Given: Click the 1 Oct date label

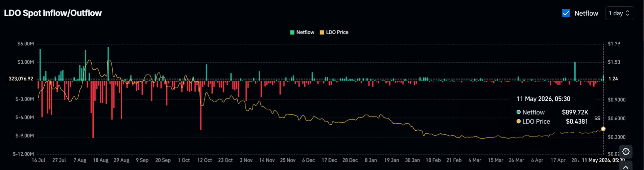Looking at the screenshot, I should tap(184, 160).
